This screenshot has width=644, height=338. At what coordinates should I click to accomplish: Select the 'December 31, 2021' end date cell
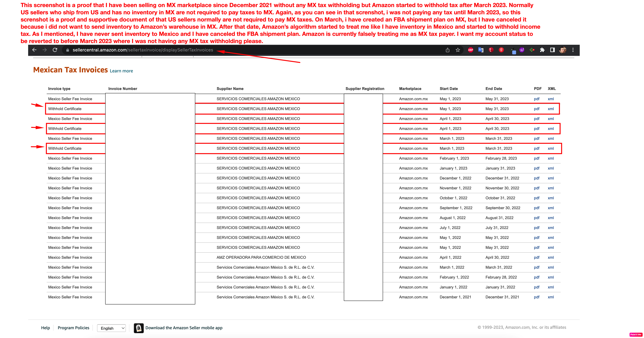502,297
